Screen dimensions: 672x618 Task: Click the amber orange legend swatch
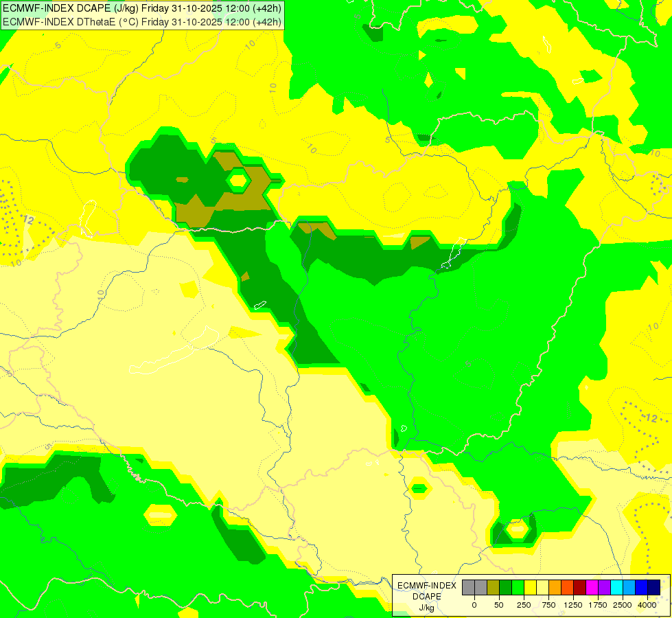555,587
